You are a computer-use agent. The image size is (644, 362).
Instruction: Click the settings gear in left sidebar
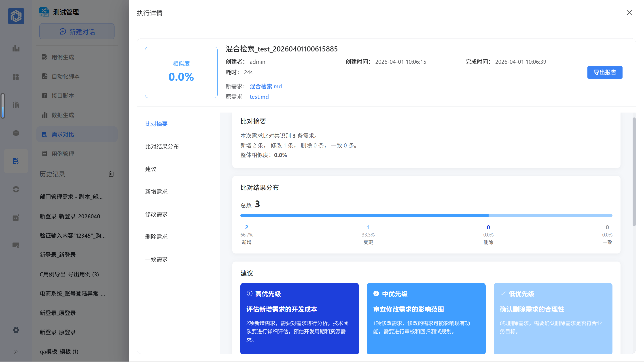tap(16, 330)
